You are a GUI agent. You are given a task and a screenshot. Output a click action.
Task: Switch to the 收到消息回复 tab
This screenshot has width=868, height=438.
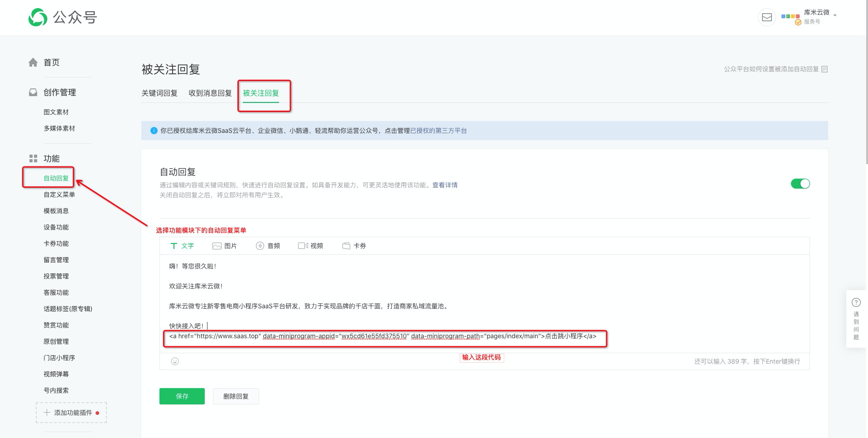click(x=210, y=93)
